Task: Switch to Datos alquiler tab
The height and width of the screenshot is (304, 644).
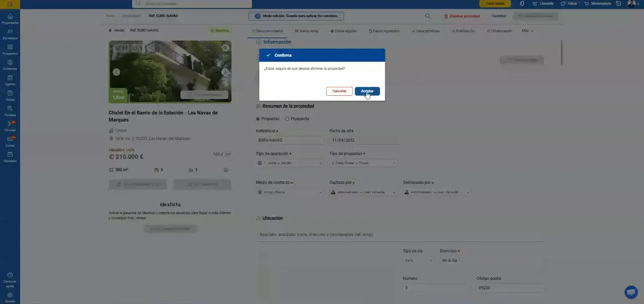Action: [344, 31]
